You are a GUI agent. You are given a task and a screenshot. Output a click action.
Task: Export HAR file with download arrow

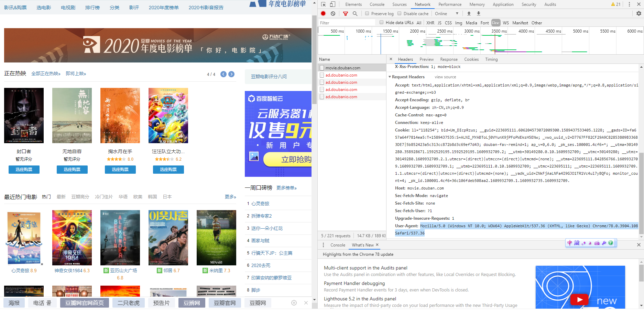[478, 13]
